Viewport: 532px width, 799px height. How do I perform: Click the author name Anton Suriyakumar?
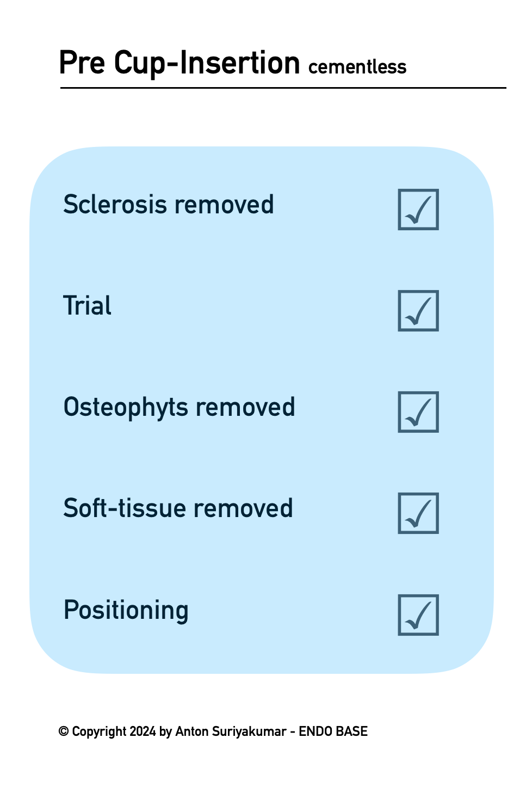pyautogui.click(x=231, y=732)
